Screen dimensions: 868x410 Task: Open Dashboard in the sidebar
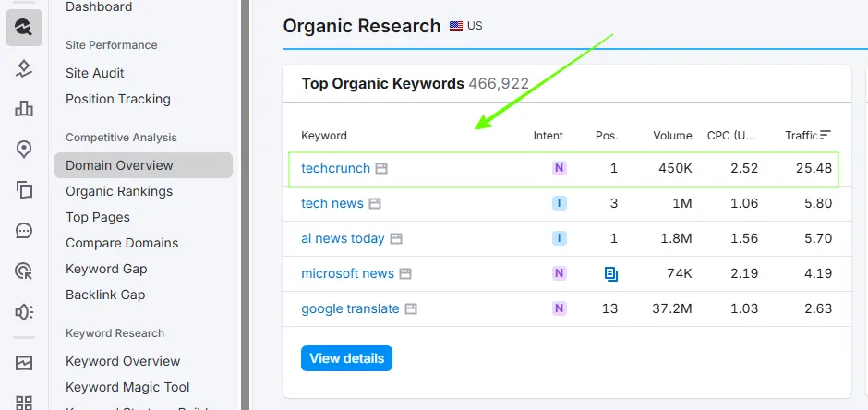[x=99, y=7]
